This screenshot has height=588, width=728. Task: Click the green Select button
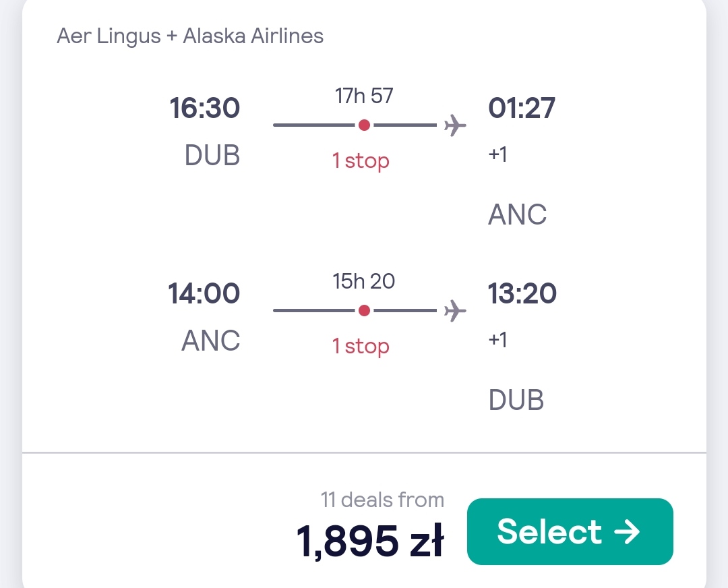pos(570,531)
